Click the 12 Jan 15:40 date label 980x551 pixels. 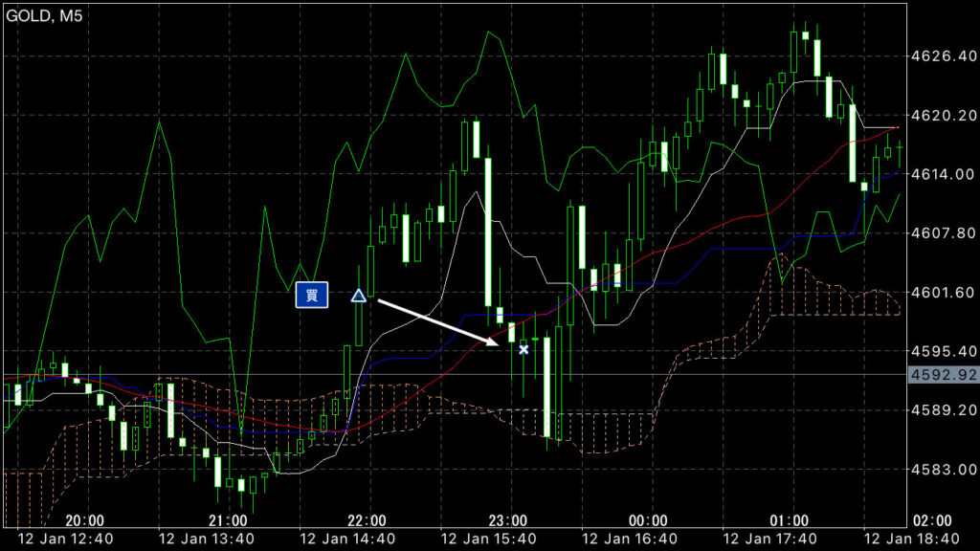[x=488, y=539]
